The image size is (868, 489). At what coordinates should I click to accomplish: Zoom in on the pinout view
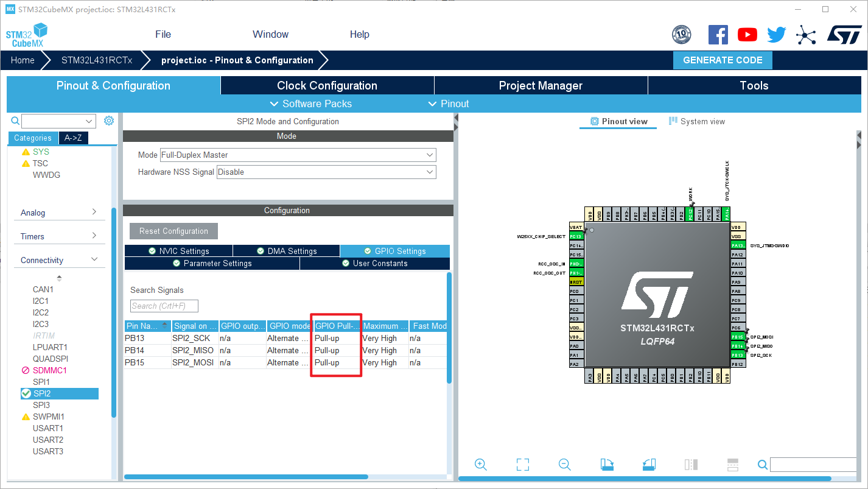click(x=481, y=464)
